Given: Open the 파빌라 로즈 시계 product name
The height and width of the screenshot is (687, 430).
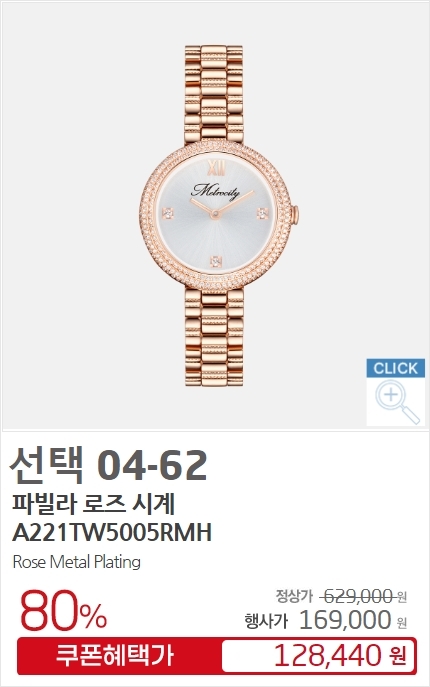Looking at the screenshot, I should 93,504.
